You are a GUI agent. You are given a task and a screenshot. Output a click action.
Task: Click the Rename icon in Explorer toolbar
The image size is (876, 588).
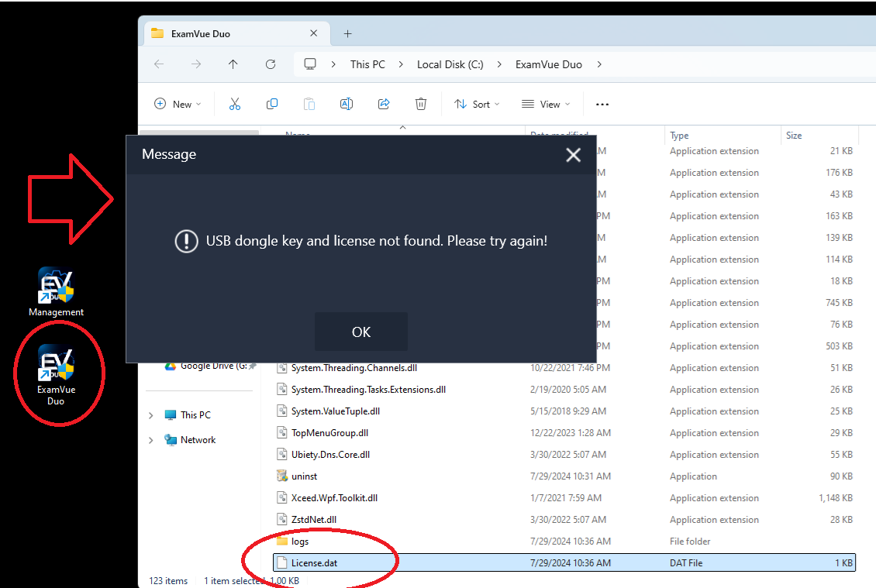(x=347, y=104)
